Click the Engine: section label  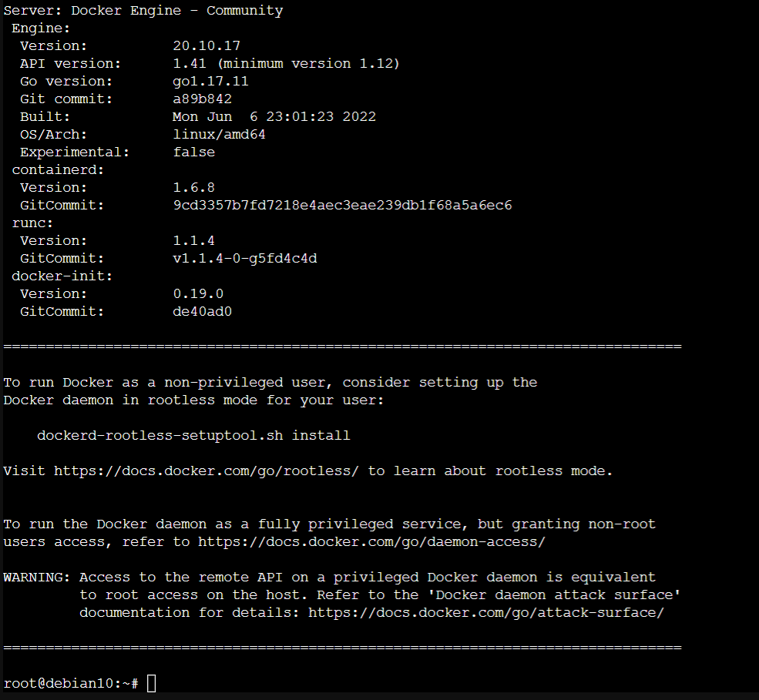click(x=41, y=28)
